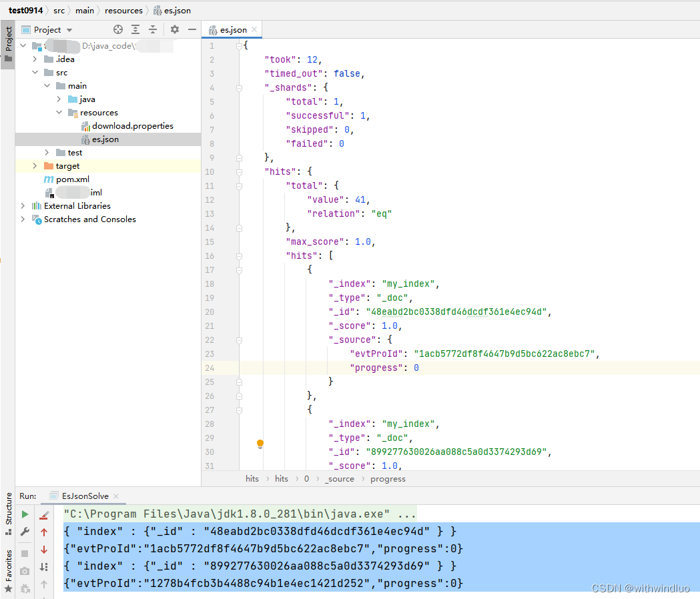Viewport: 700px width, 599px height.
Task: Open the Structure side tool tab
Action: coord(8,514)
